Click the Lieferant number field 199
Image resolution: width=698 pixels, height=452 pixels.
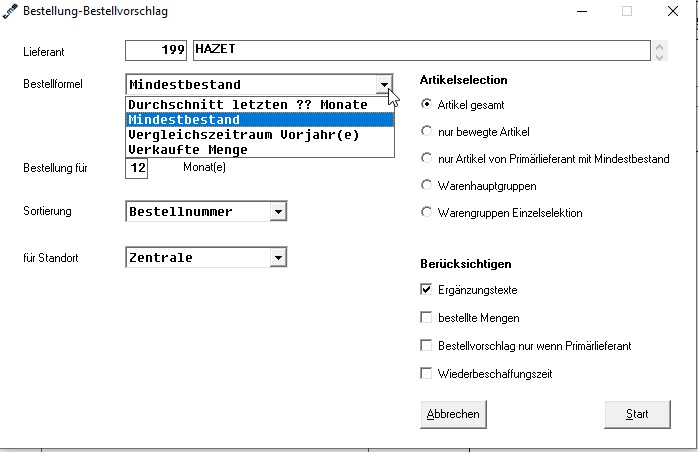tap(156, 50)
